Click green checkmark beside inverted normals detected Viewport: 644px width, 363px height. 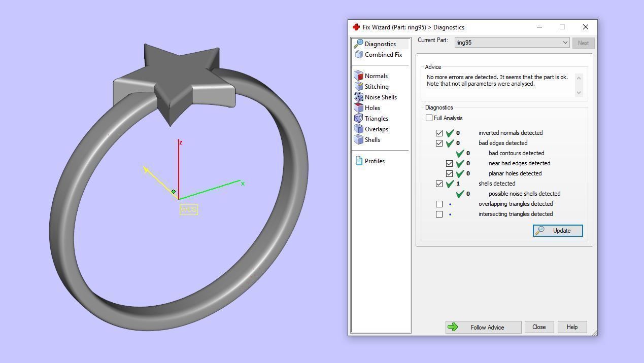(x=450, y=133)
